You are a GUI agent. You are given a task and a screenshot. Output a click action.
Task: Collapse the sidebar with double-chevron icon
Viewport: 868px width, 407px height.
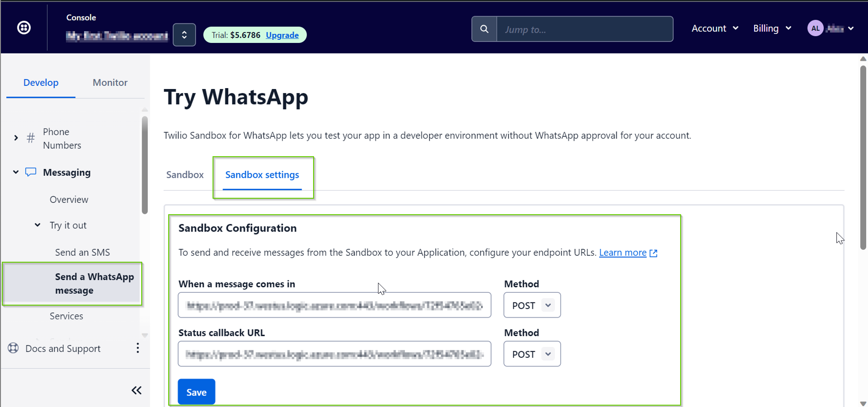(136, 390)
